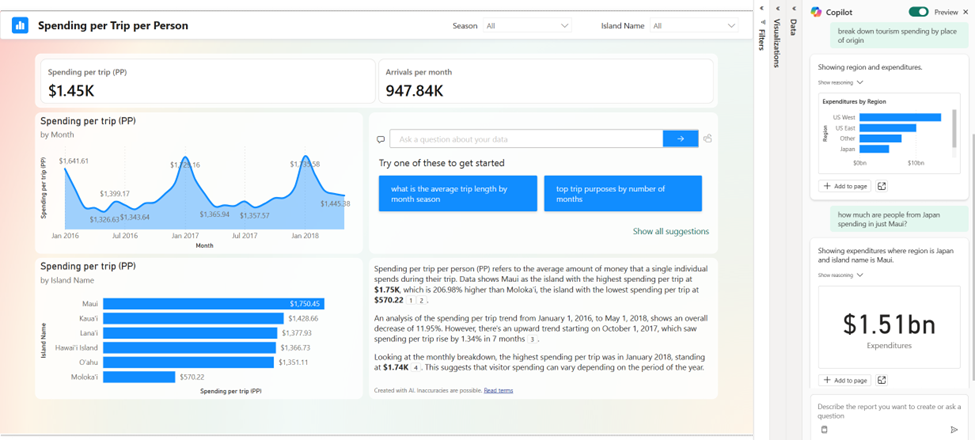
Task: Add the $1.51bn card to page
Action: point(844,380)
